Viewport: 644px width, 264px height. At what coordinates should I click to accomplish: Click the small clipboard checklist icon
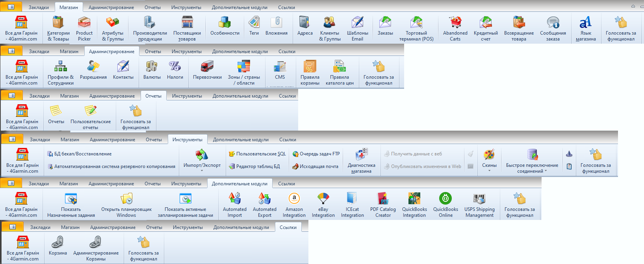(569, 166)
